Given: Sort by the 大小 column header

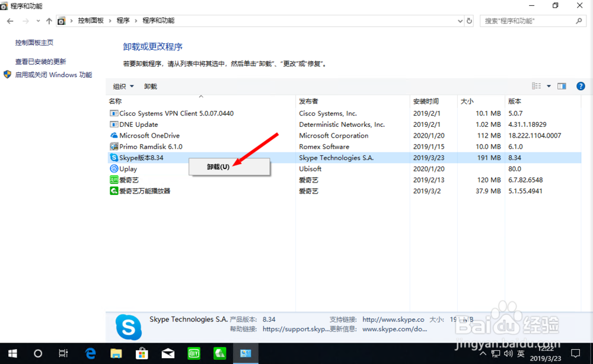Looking at the screenshot, I should click(467, 101).
